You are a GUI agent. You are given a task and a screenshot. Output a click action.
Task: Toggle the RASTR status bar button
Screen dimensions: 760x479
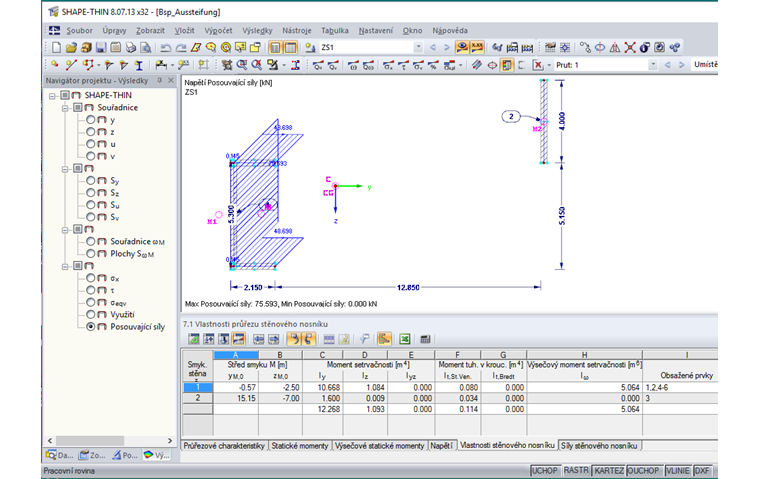point(576,470)
